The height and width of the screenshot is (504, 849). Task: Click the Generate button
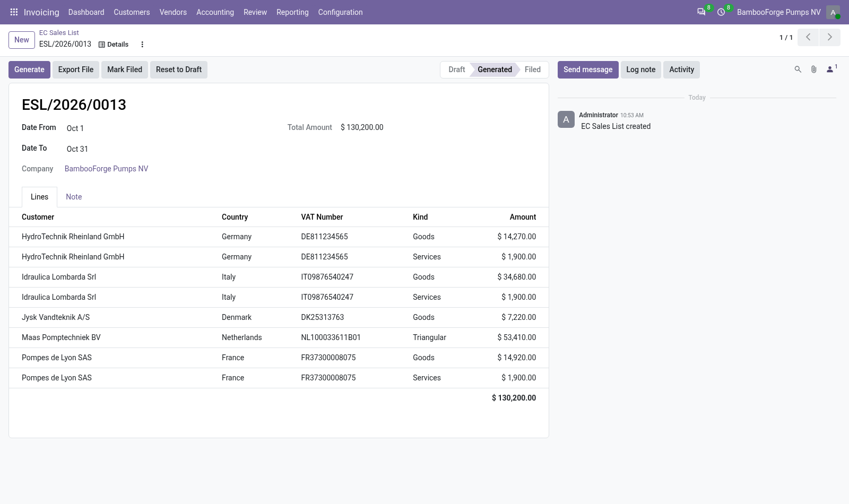(29, 69)
